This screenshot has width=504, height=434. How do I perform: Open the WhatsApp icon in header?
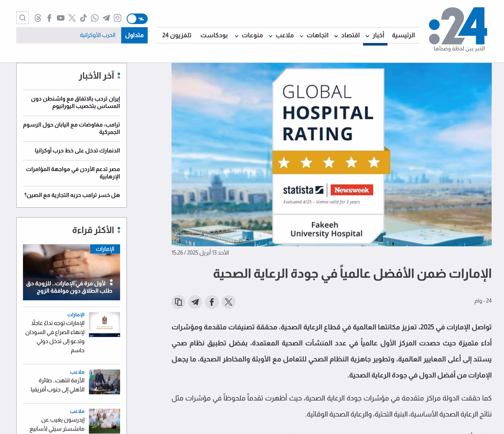coord(95,18)
